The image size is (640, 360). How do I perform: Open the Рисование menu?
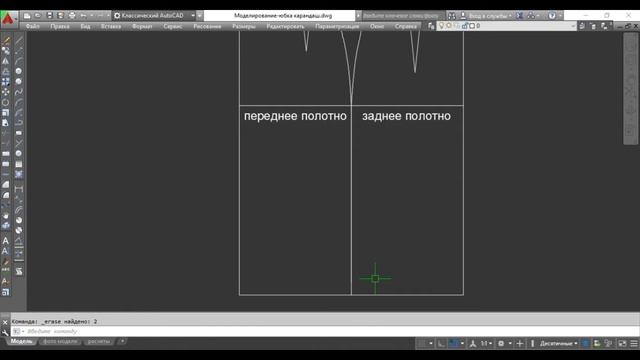click(207, 26)
